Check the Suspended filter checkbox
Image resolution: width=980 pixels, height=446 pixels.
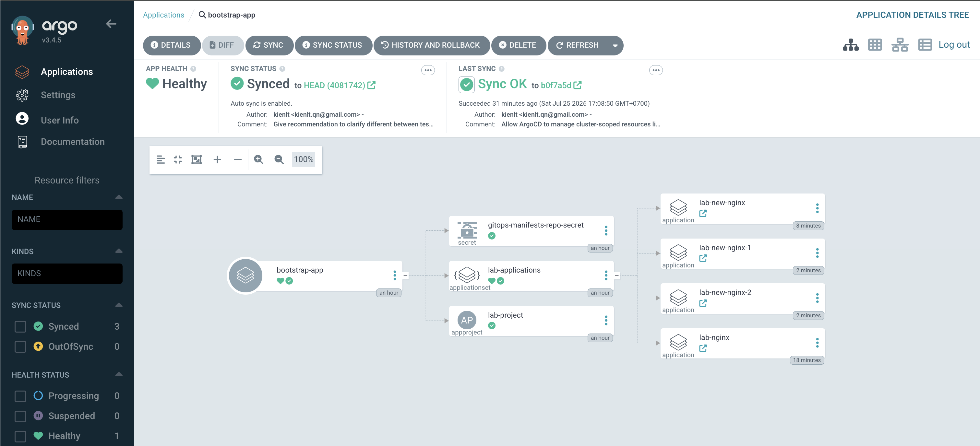coord(20,417)
